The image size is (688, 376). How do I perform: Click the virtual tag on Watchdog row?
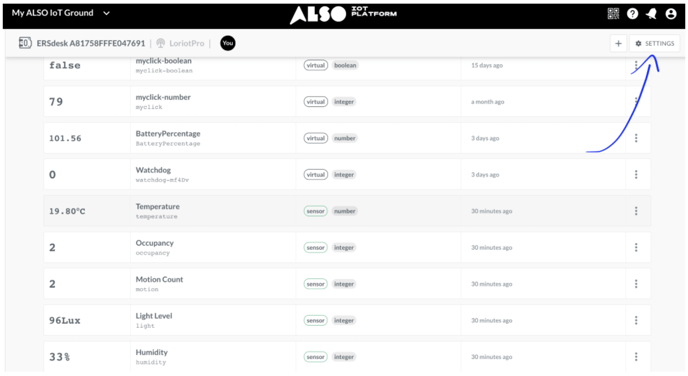[315, 175]
